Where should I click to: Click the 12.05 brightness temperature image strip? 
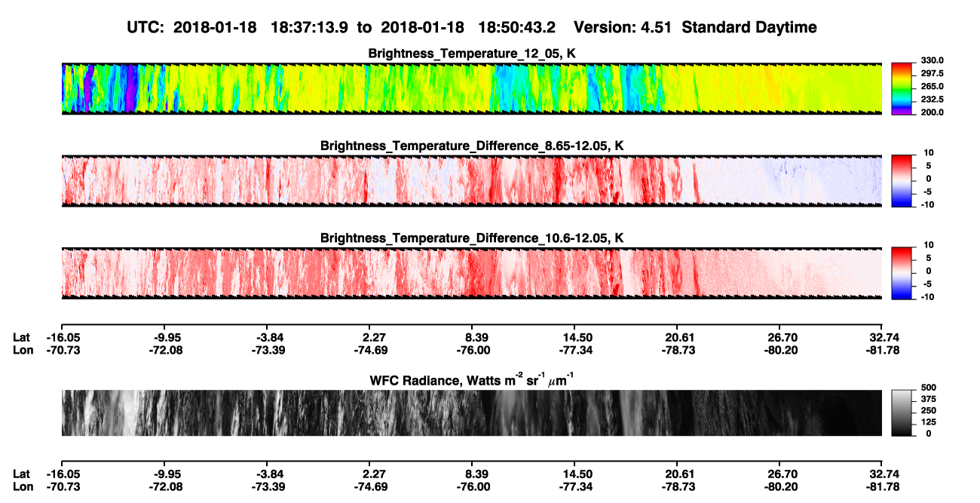coord(472,89)
